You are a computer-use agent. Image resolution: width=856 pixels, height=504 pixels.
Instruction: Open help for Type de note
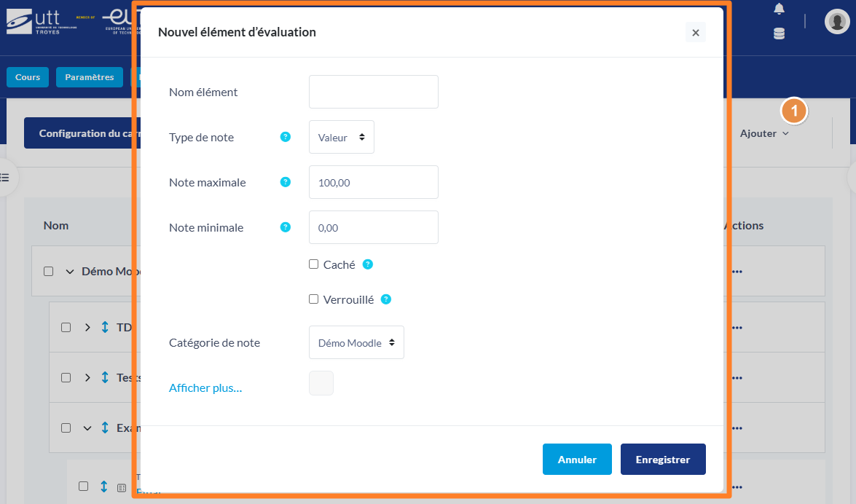[x=285, y=137]
